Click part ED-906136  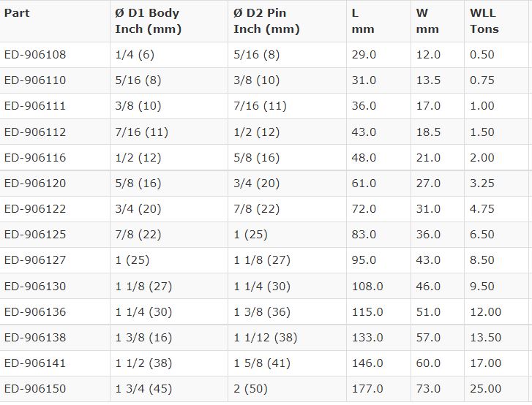coord(35,312)
